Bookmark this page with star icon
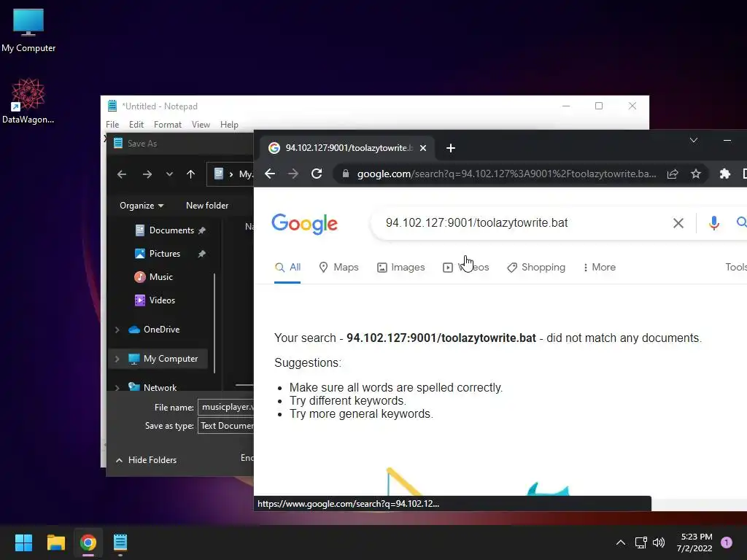This screenshot has width=747, height=560. pyautogui.click(x=695, y=174)
